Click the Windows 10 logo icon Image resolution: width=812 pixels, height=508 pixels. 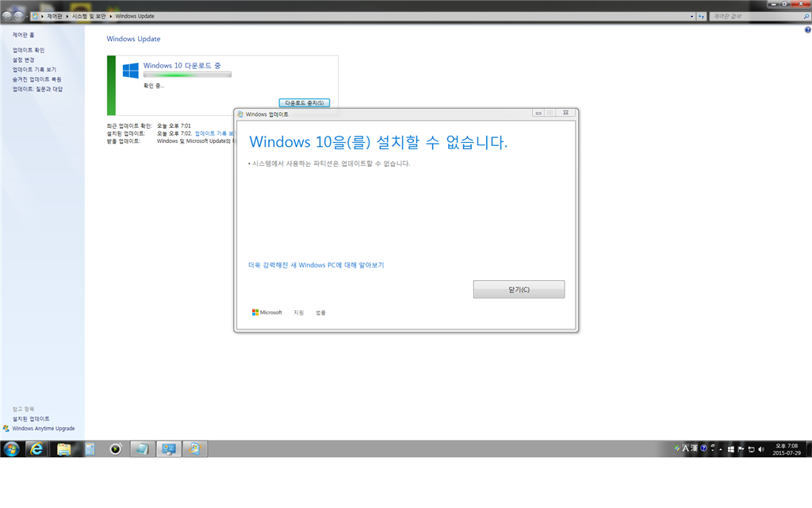click(131, 71)
